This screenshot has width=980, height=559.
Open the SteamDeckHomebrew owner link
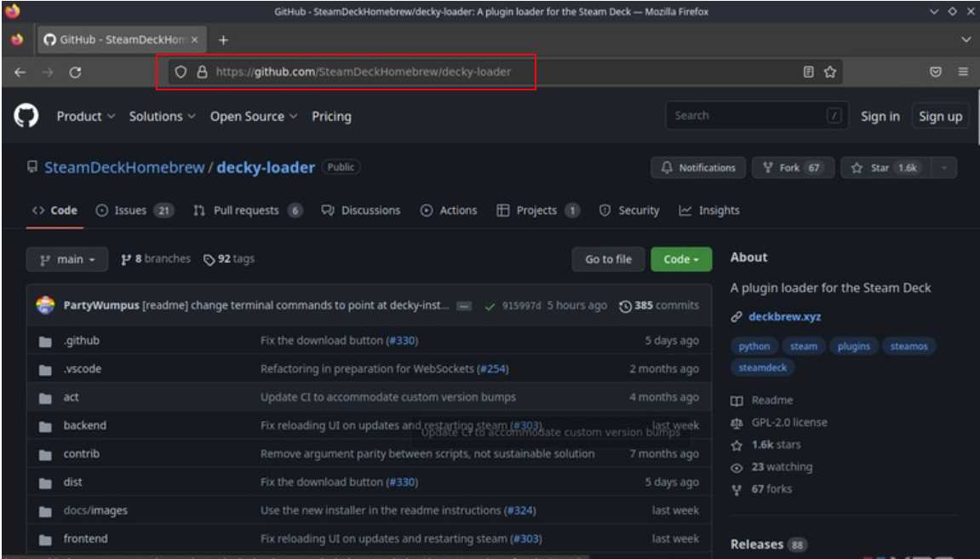tap(124, 168)
